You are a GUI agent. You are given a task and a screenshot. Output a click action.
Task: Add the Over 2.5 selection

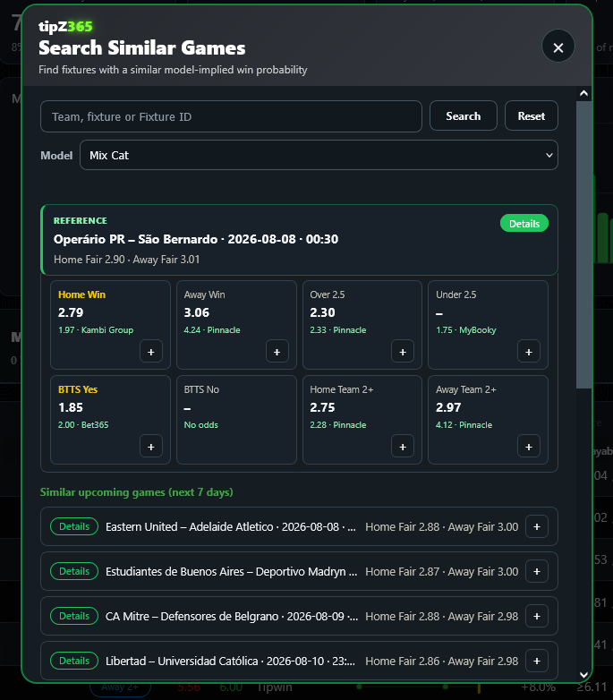click(403, 352)
